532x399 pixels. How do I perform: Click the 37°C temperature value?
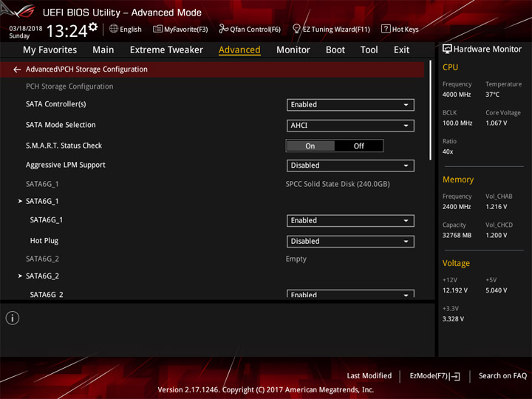pyautogui.click(x=492, y=95)
